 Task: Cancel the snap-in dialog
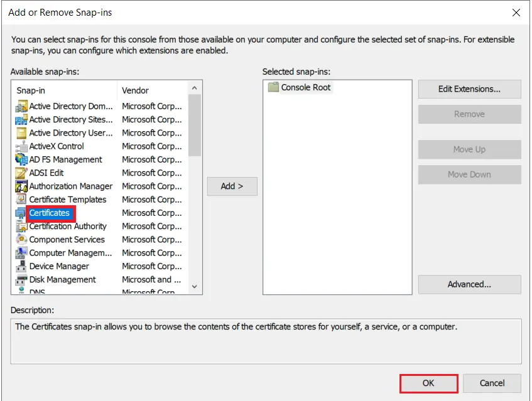click(x=492, y=383)
